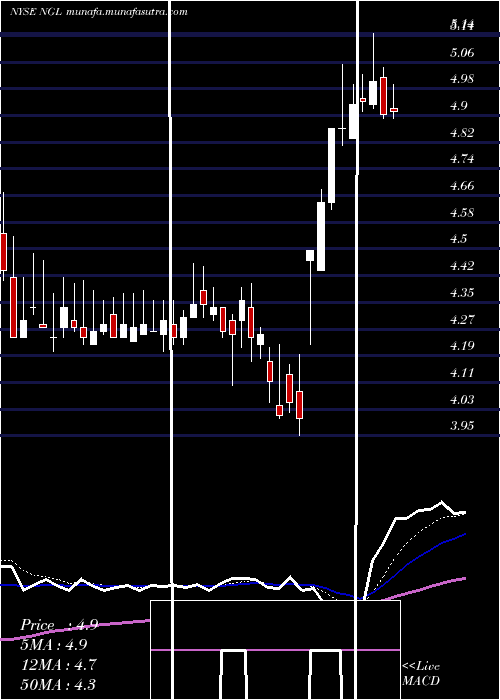Select the 4.19 price axis label

[x=462, y=346]
